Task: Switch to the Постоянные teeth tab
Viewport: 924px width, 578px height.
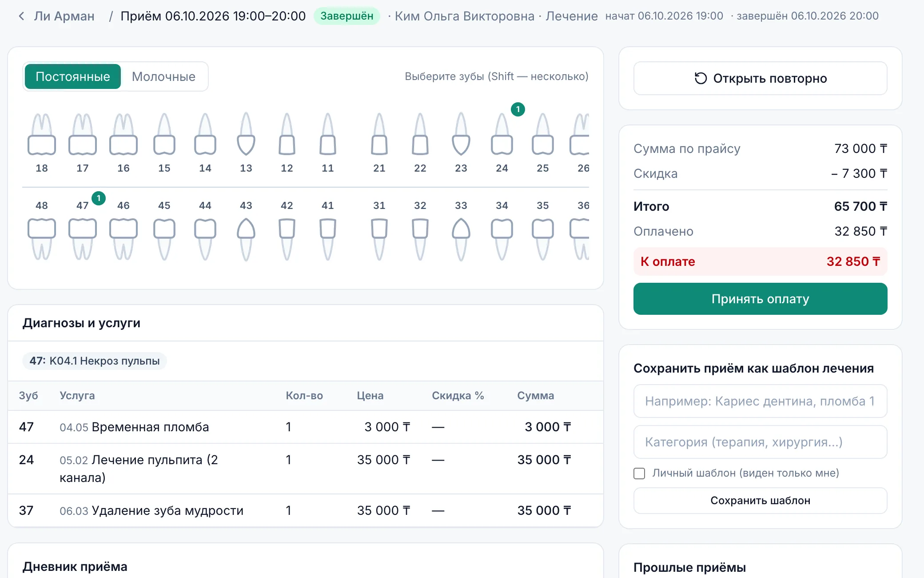Action: coord(73,76)
